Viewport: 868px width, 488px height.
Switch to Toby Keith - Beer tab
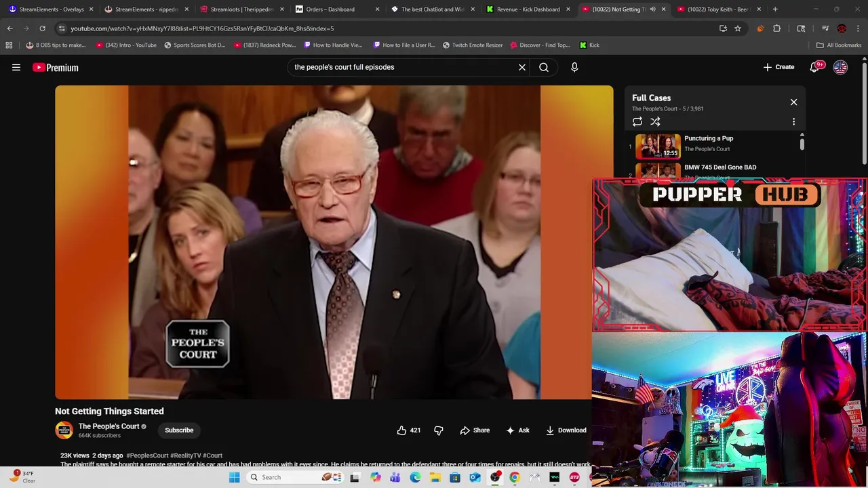click(x=717, y=9)
